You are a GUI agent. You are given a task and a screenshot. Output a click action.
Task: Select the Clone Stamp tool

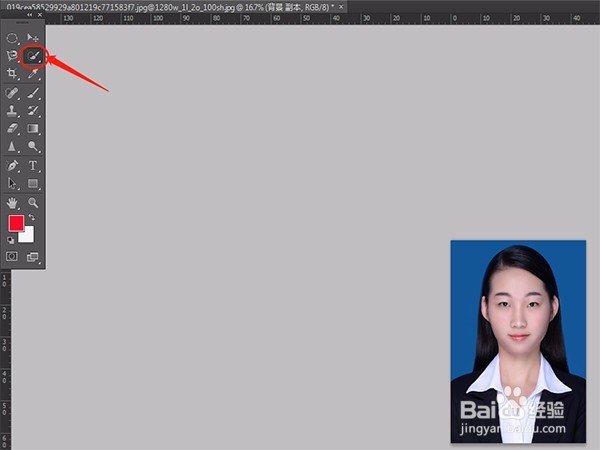tap(12, 111)
